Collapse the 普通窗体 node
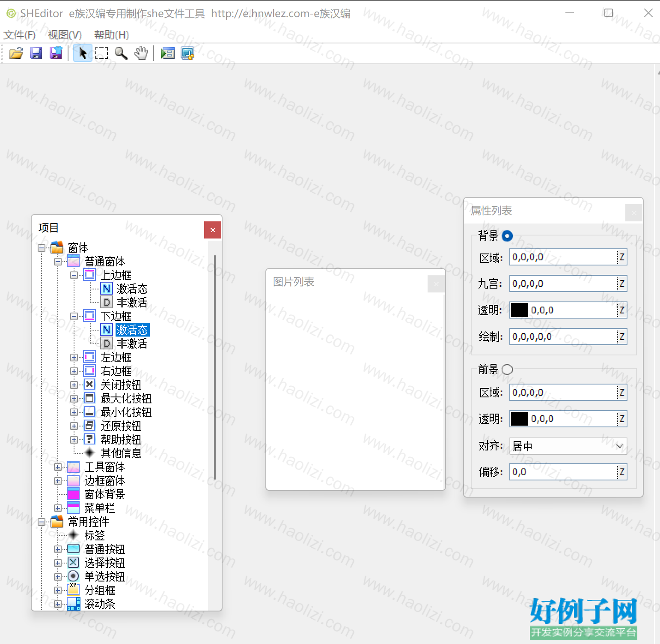660x644 pixels. (58, 262)
